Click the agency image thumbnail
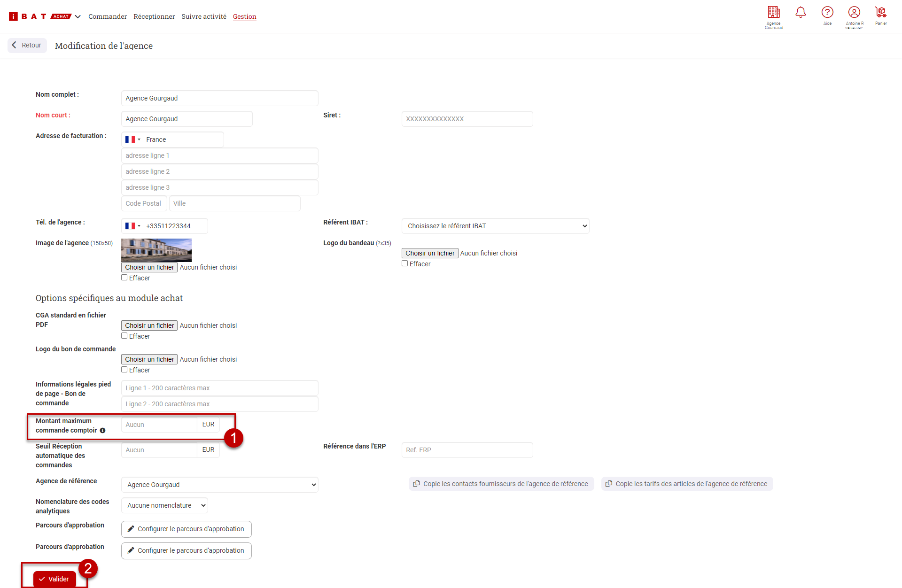Screen dimensions: 902x588 [x=156, y=250]
